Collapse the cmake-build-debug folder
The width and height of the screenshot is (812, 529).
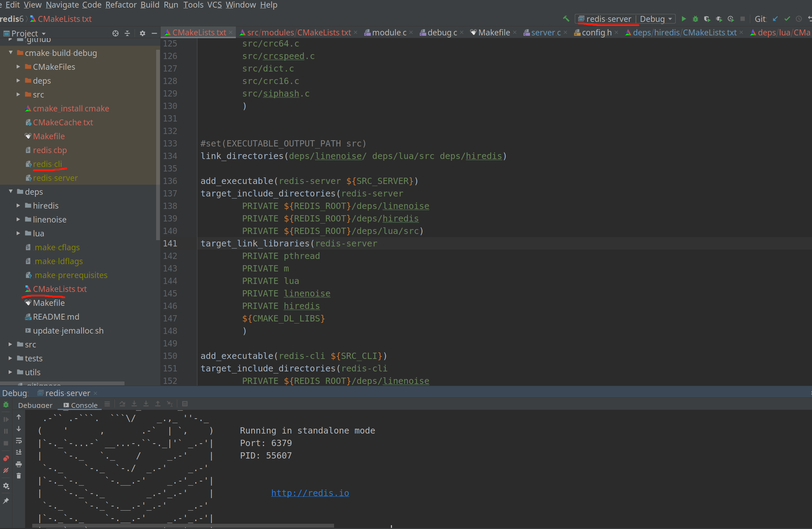coord(11,53)
